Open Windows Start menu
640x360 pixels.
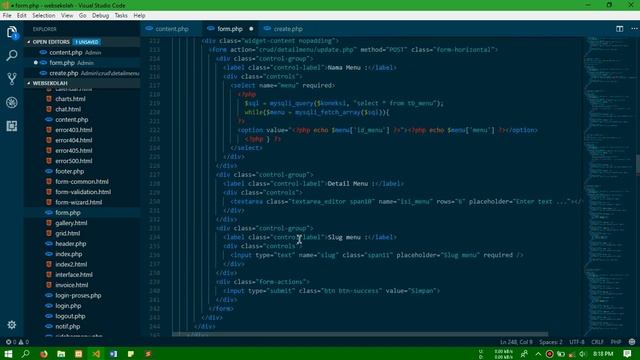pyautogui.click(x=8, y=353)
